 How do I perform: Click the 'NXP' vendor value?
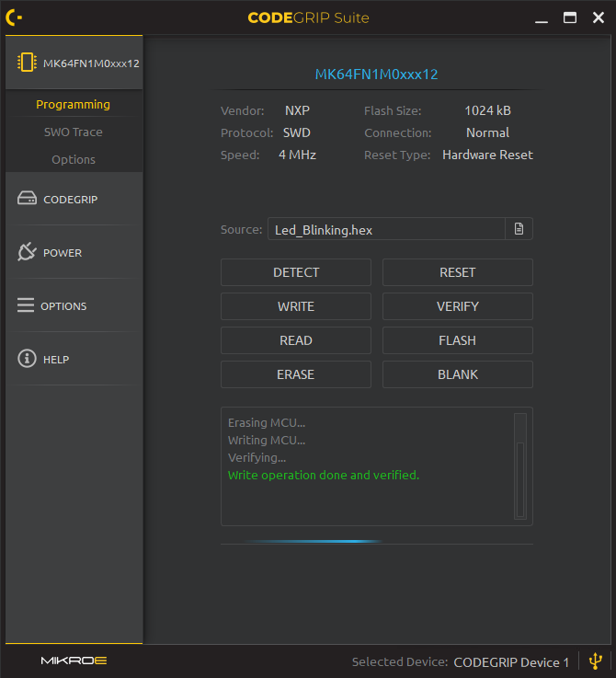pos(297,110)
